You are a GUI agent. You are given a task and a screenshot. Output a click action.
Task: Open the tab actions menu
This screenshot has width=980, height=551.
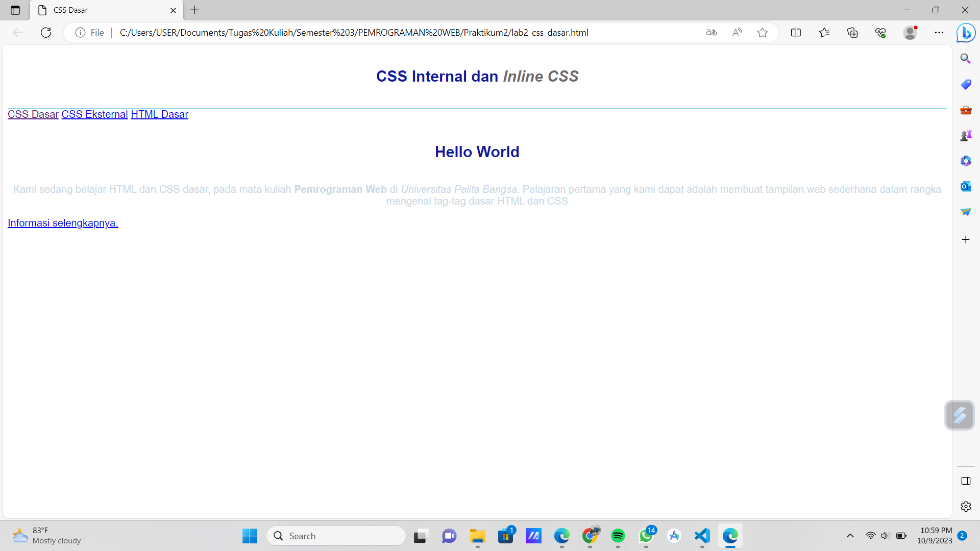tap(14, 10)
